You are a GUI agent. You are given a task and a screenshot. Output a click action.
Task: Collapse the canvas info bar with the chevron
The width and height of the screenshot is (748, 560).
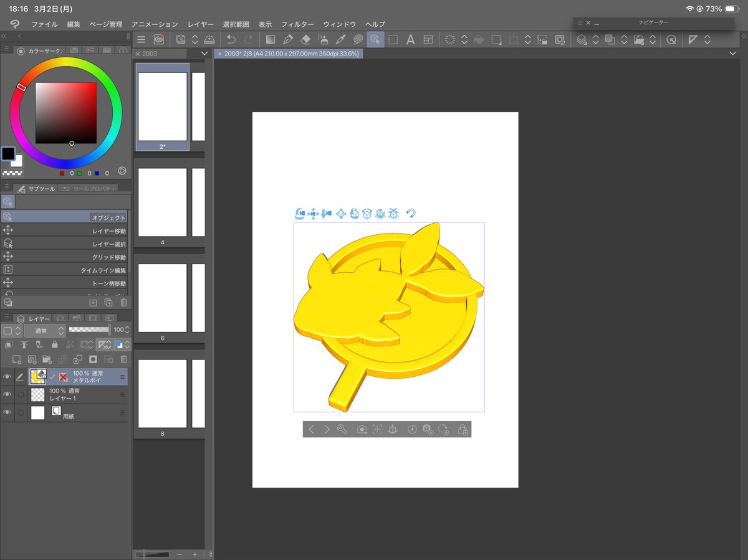tap(734, 54)
